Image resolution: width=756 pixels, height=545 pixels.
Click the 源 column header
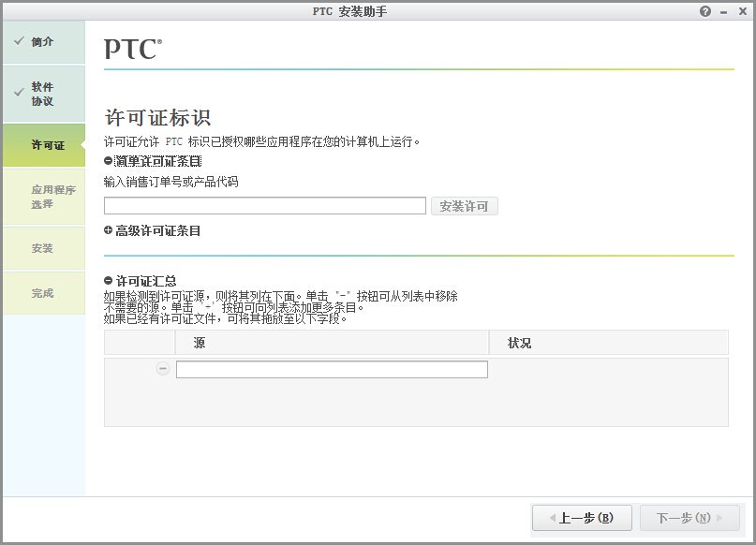(332, 343)
